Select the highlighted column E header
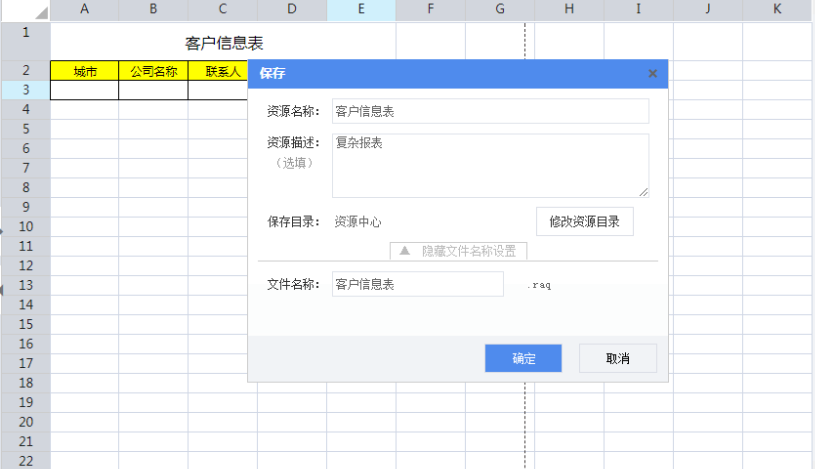This screenshot has width=815, height=469. [x=360, y=10]
